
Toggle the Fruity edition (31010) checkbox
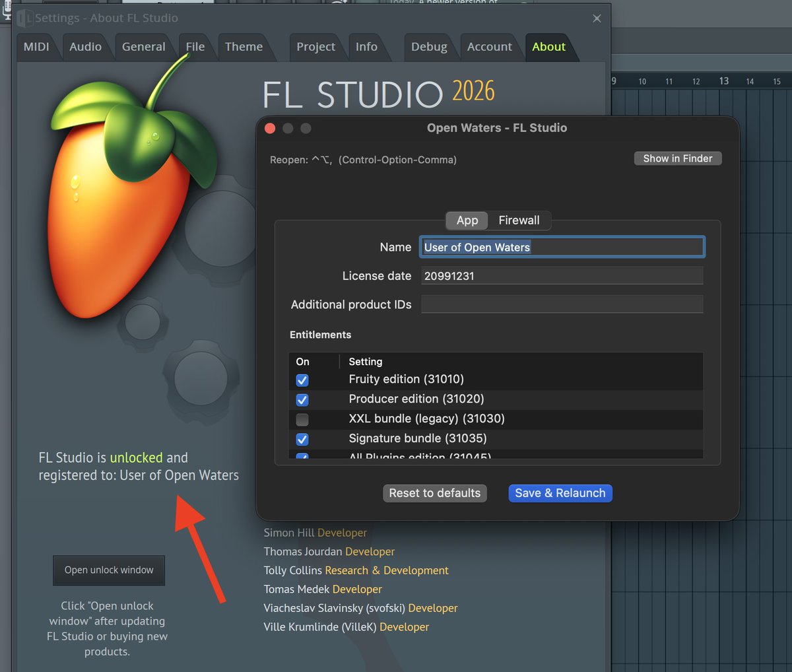point(302,380)
